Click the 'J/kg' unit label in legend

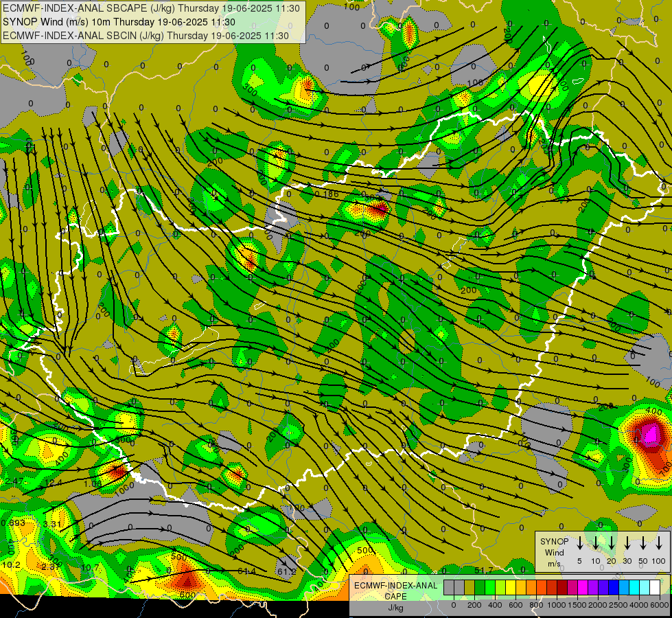tap(395, 608)
